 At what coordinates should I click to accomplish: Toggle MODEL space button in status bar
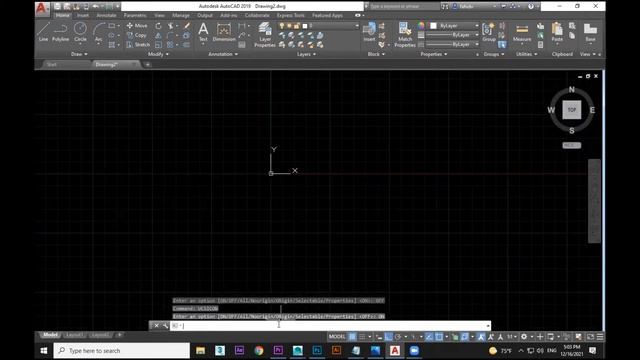point(337,336)
